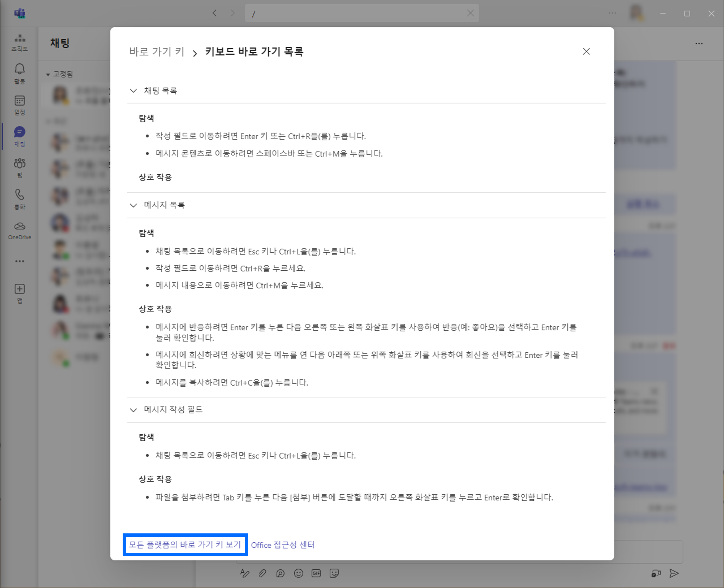Open the emoji picker in the compose bar
Screen dimensions: 724x588
pyautogui.click(x=298, y=573)
